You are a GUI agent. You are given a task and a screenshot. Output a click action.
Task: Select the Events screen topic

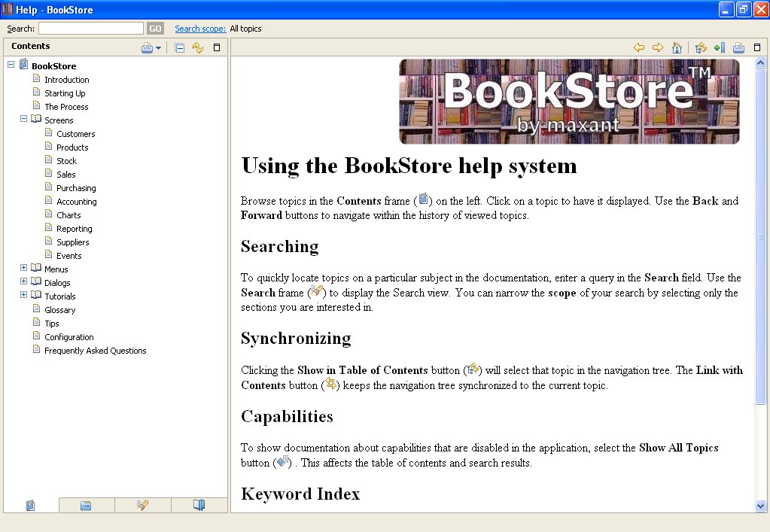pyautogui.click(x=68, y=256)
